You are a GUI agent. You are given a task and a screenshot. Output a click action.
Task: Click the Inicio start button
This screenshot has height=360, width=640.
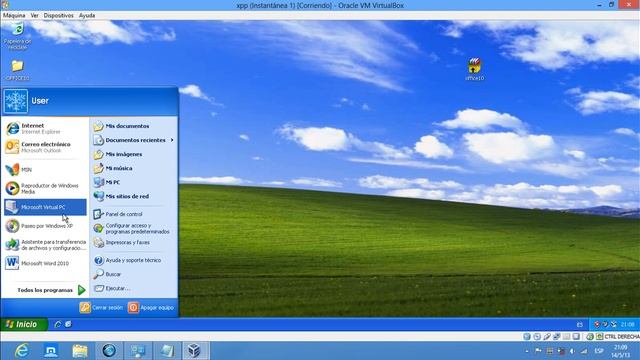tap(24, 324)
